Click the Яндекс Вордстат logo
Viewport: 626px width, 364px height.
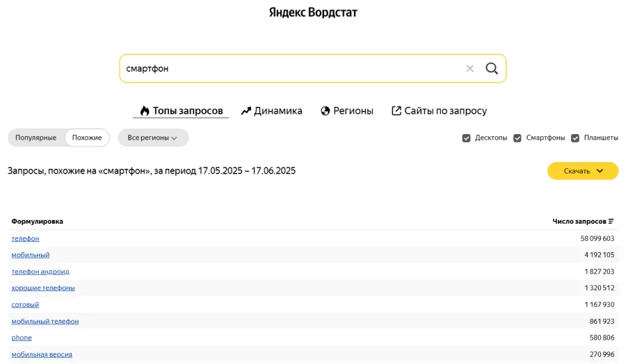pyautogui.click(x=313, y=13)
